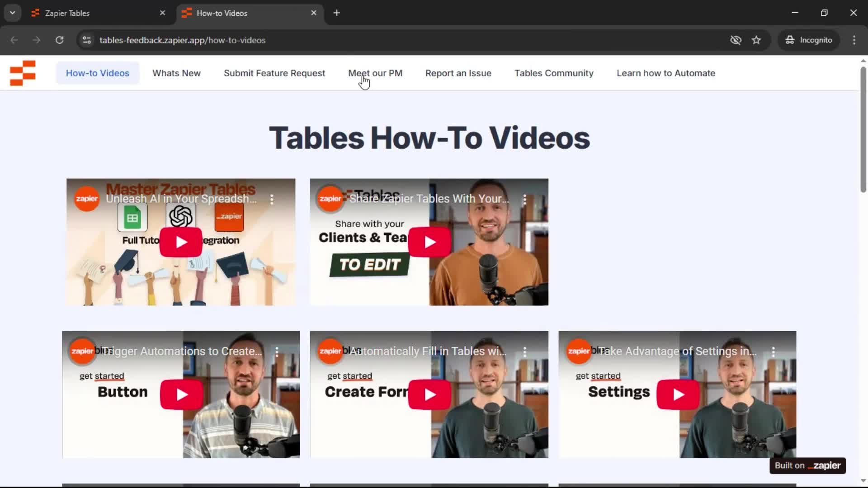Open Report an Issue page
The width and height of the screenshot is (868, 488).
pos(458,73)
